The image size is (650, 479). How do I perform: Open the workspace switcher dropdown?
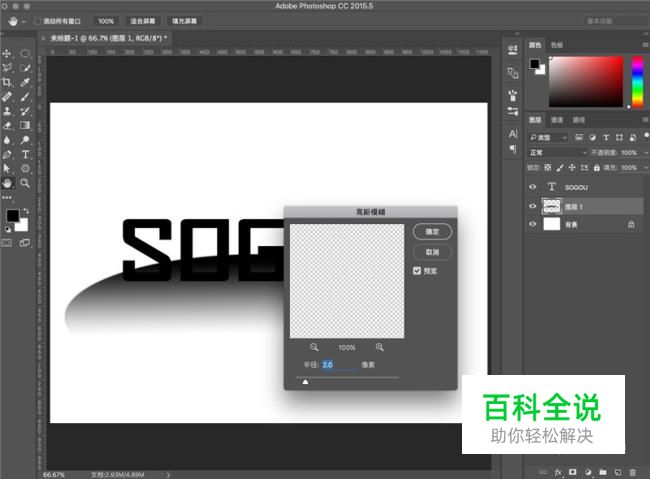pyautogui.click(x=616, y=21)
